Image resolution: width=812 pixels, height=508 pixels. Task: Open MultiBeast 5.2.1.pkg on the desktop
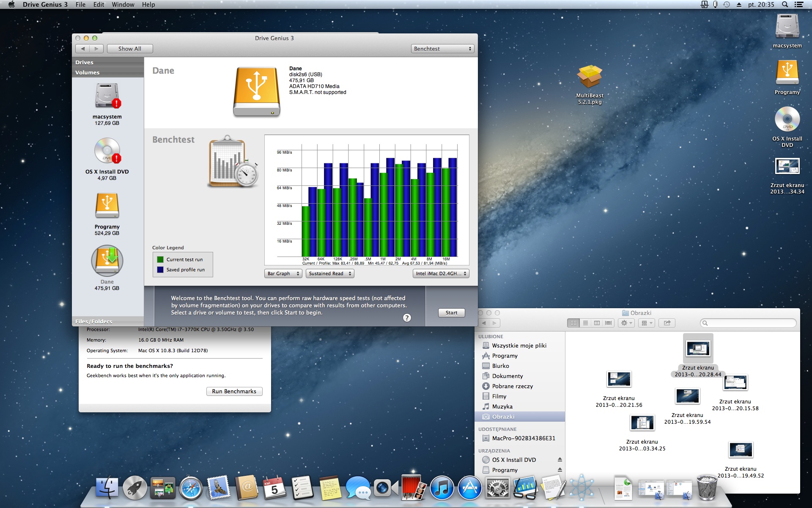(x=590, y=77)
